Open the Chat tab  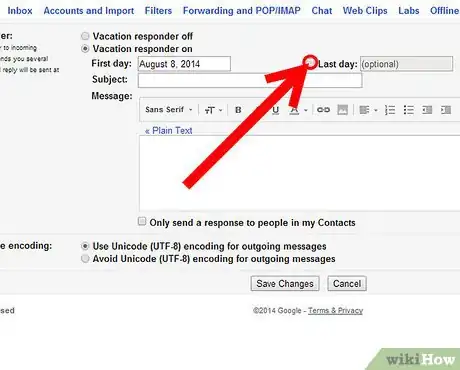pyautogui.click(x=322, y=11)
